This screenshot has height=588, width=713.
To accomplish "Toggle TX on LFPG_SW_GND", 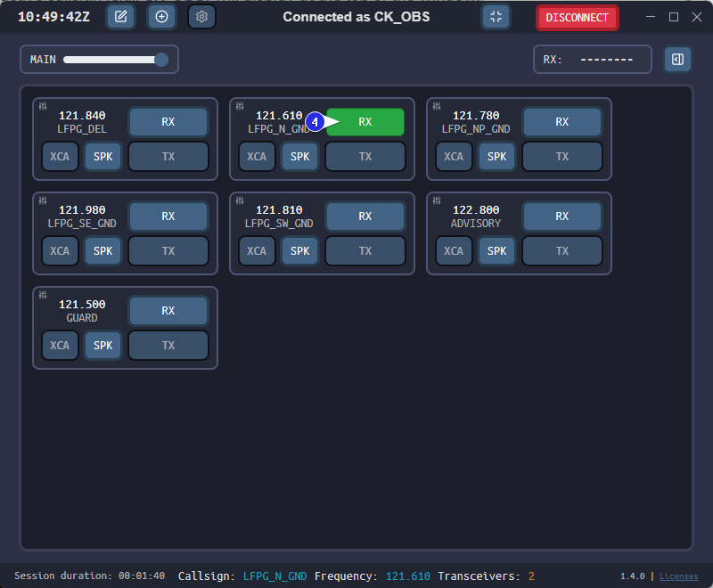I will point(365,251).
